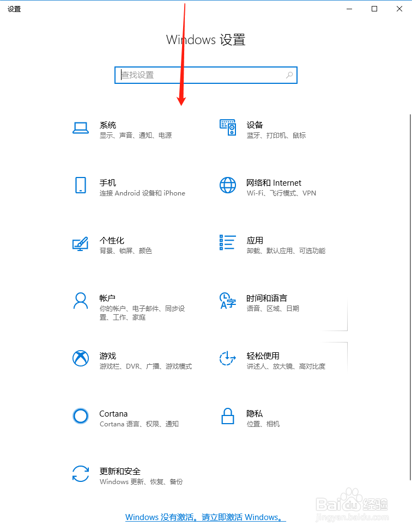The image size is (412, 532).
Task: Click 连接 Android 设备和 iPhone text
Action: click(142, 193)
